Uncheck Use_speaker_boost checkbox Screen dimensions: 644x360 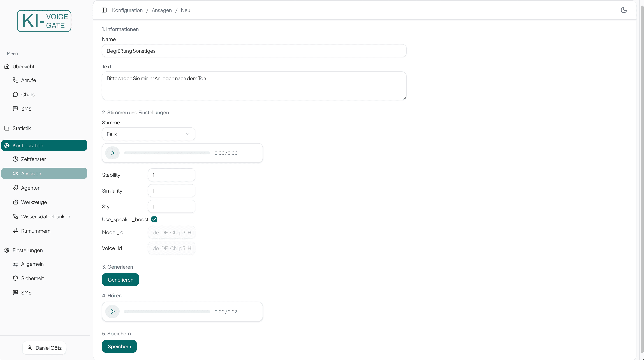coord(154,219)
